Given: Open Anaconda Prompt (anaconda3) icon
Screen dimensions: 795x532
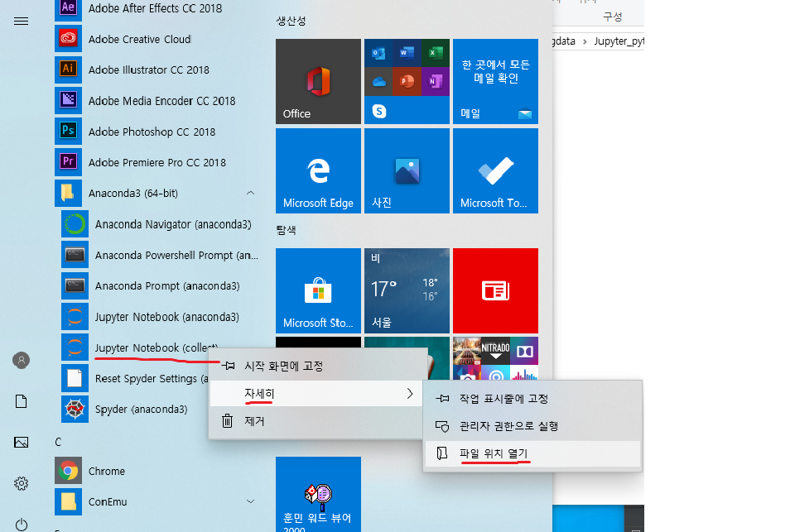Looking at the screenshot, I should pos(75,285).
